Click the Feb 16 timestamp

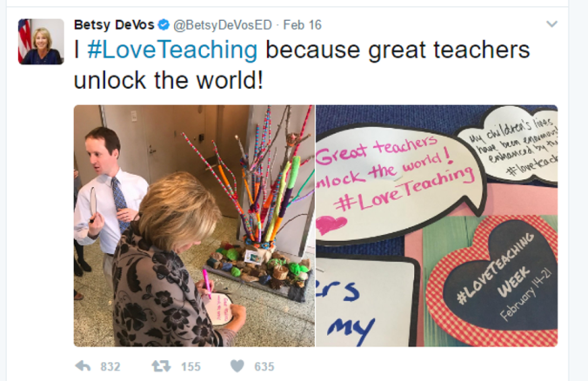[302, 25]
